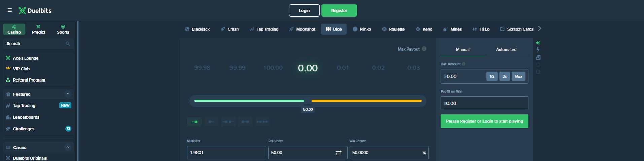The image size is (644, 161).
Task: Select the Manual betting tab
Action: pos(463,50)
